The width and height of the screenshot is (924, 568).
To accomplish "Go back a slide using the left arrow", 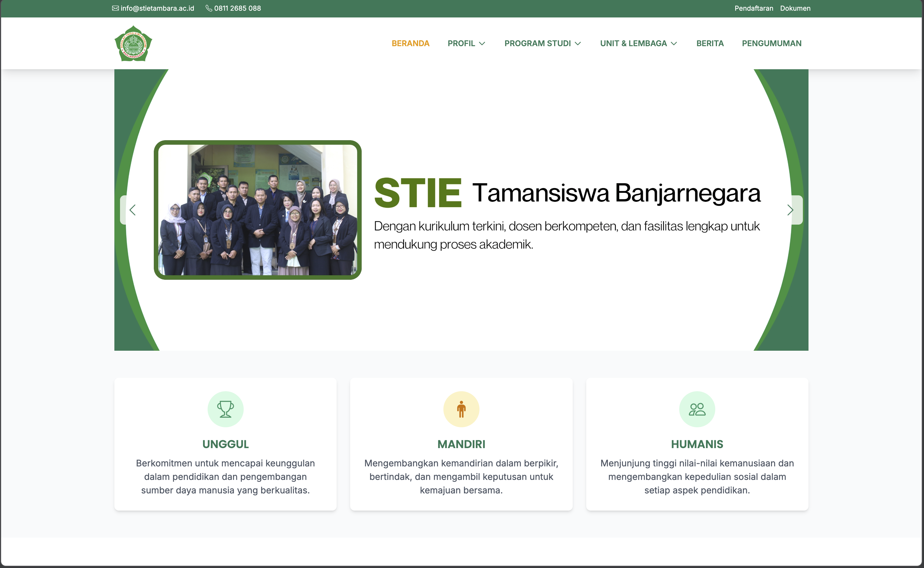I will click(x=133, y=210).
